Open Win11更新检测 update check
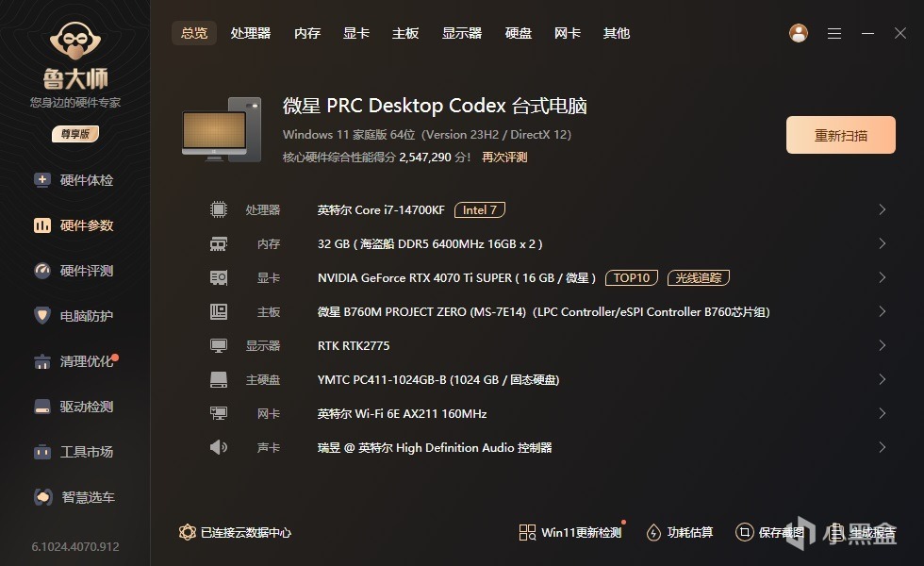This screenshot has width=924, height=566. [x=569, y=532]
